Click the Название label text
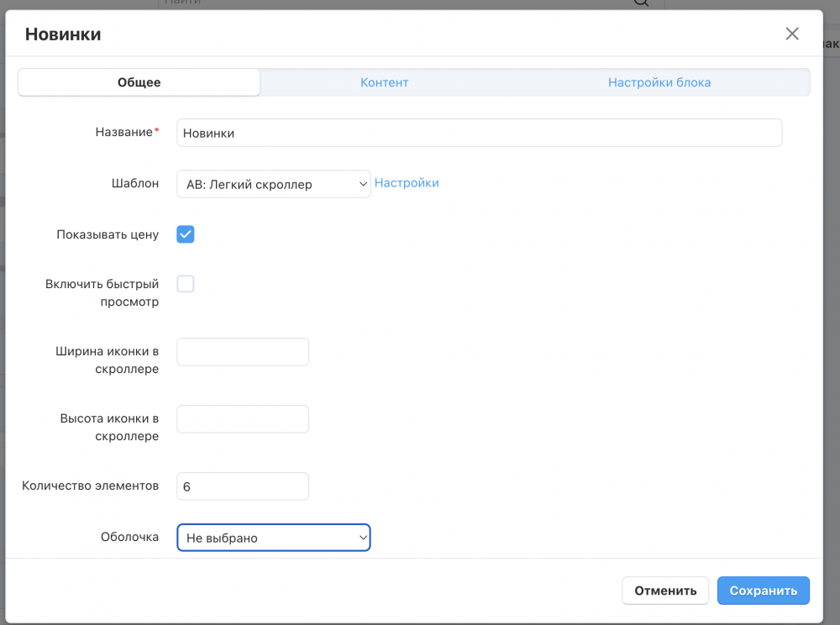This screenshot has height=625, width=840. coord(123,132)
